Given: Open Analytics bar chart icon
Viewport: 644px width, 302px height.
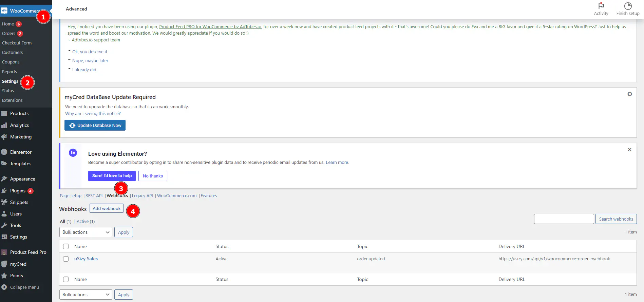Looking at the screenshot, I should click(x=4, y=125).
